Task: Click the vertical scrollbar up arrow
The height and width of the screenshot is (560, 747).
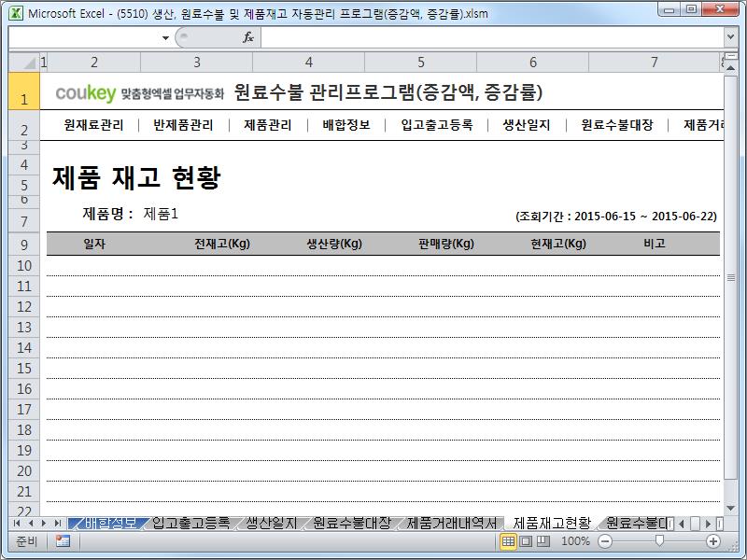Action: coord(730,68)
